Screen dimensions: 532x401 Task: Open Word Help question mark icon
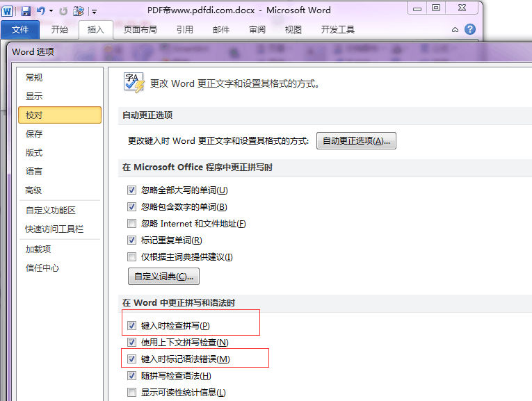(x=470, y=29)
